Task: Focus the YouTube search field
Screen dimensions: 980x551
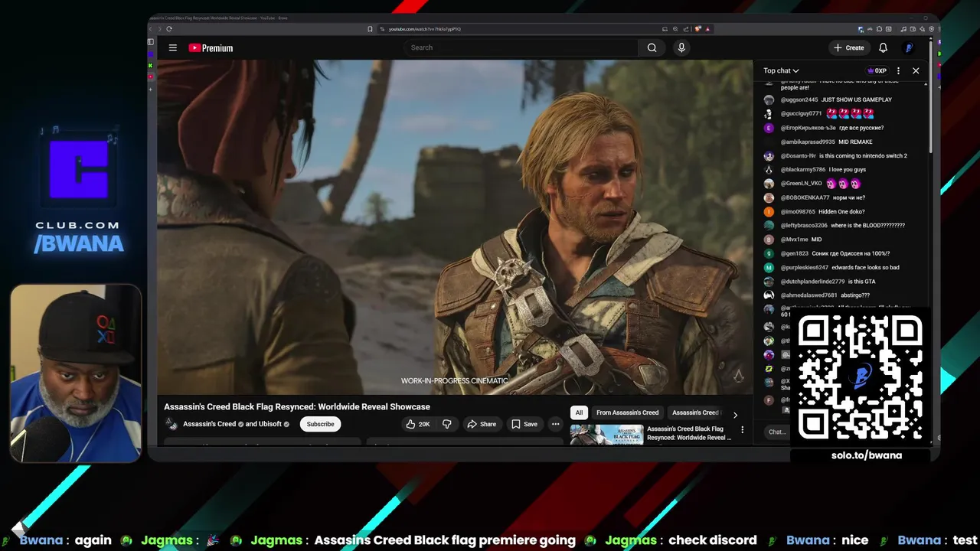Action: click(521, 47)
